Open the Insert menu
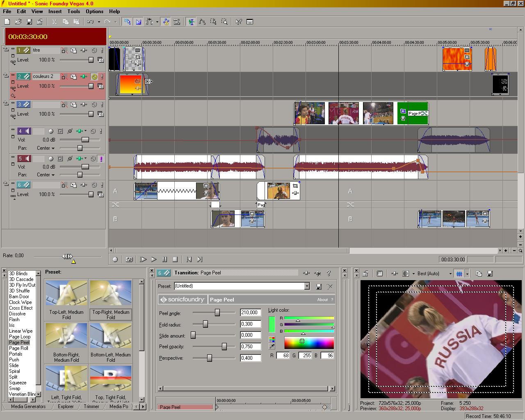525x420 pixels. (x=55, y=11)
